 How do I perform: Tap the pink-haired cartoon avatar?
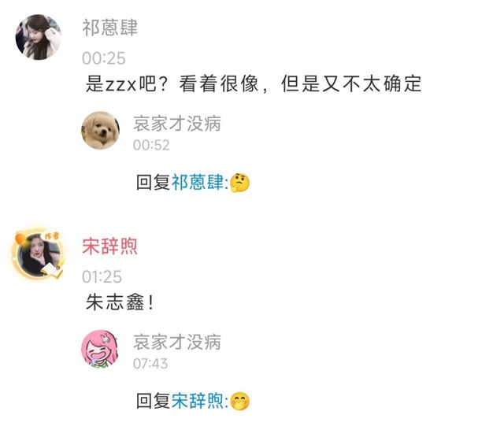click(x=99, y=349)
